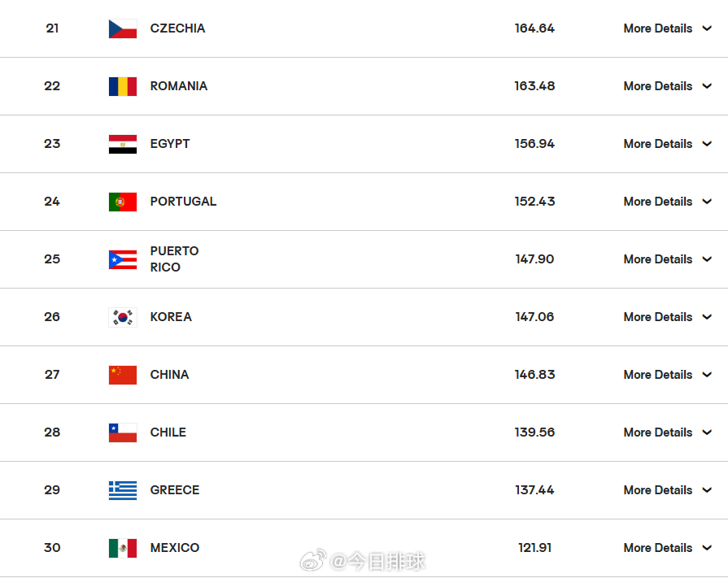This screenshot has height=578, width=728.
Task: Expand More Details chevron for Korea
Action: [x=707, y=317]
